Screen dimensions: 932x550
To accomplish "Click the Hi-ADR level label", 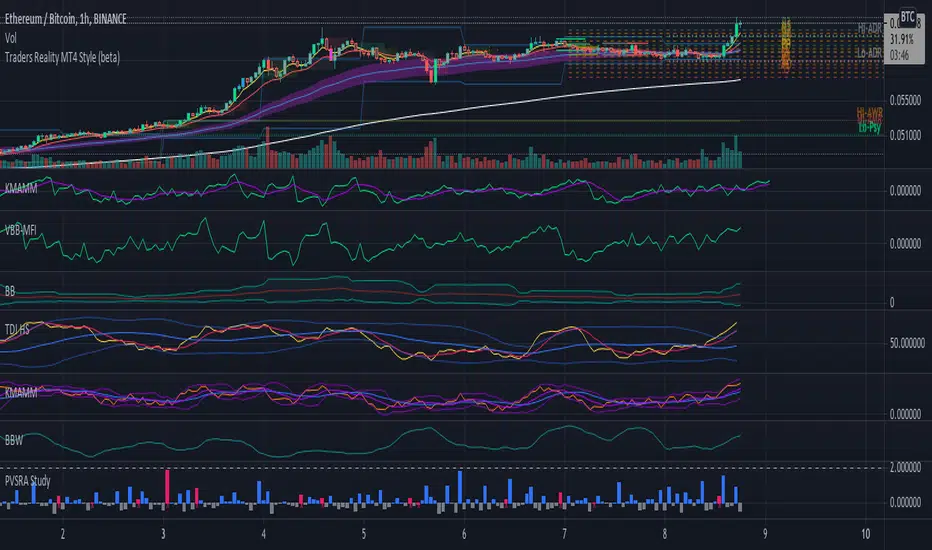I will 870,28.
